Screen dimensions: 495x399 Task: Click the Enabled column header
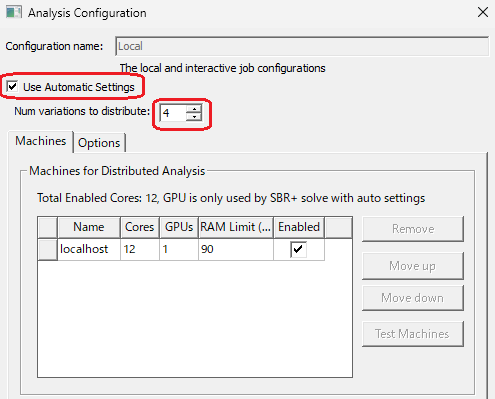(x=299, y=227)
